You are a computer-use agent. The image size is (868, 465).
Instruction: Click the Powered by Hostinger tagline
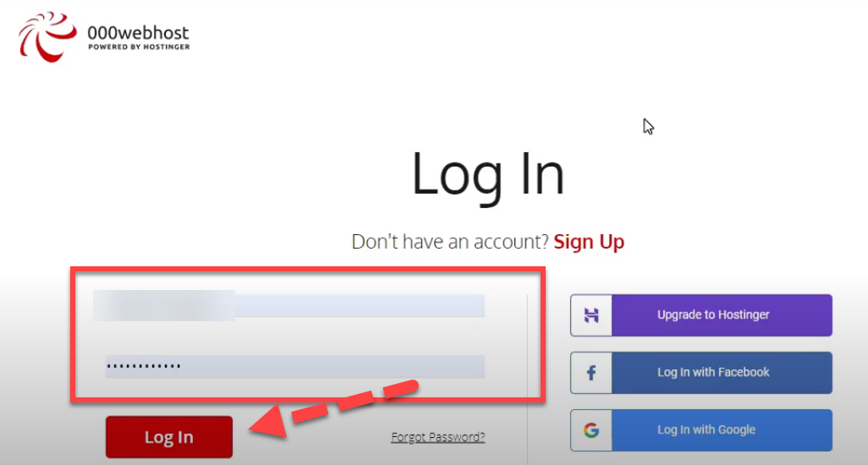(x=139, y=47)
